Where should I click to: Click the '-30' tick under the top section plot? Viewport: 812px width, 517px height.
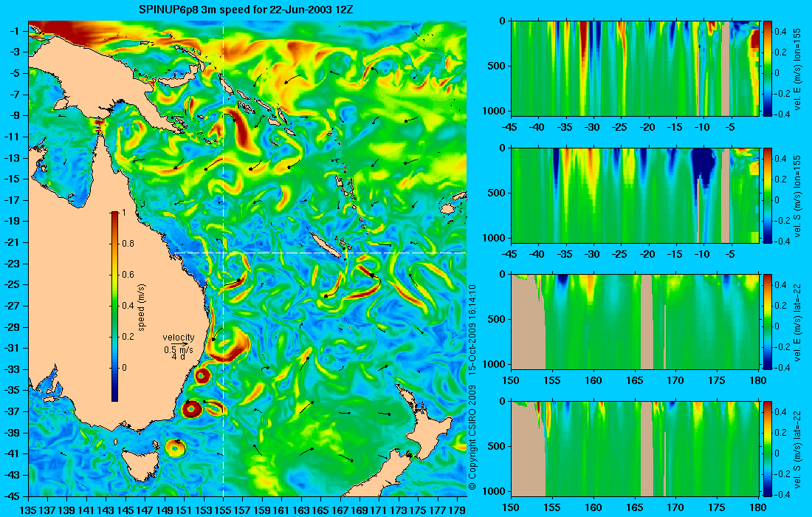coord(593,127)
